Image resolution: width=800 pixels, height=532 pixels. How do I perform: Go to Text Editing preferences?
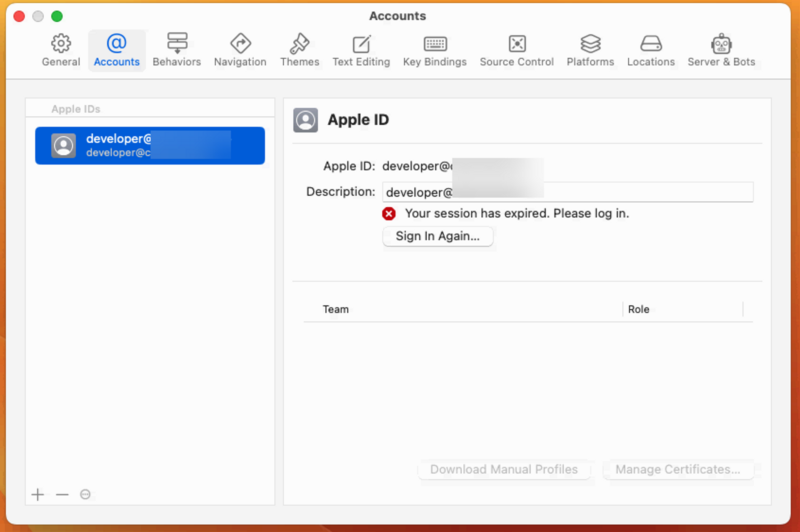pyautogui.click(x=361, y=51)
